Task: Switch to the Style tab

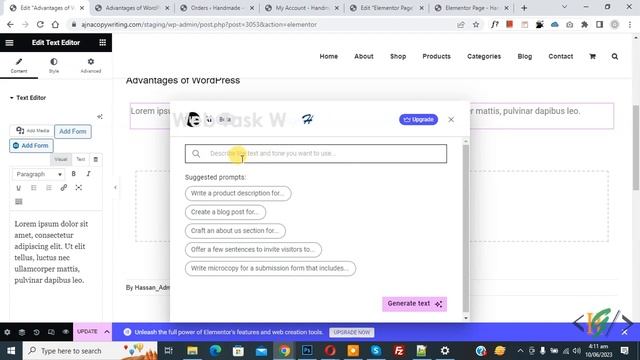Action: click(54, 65)
